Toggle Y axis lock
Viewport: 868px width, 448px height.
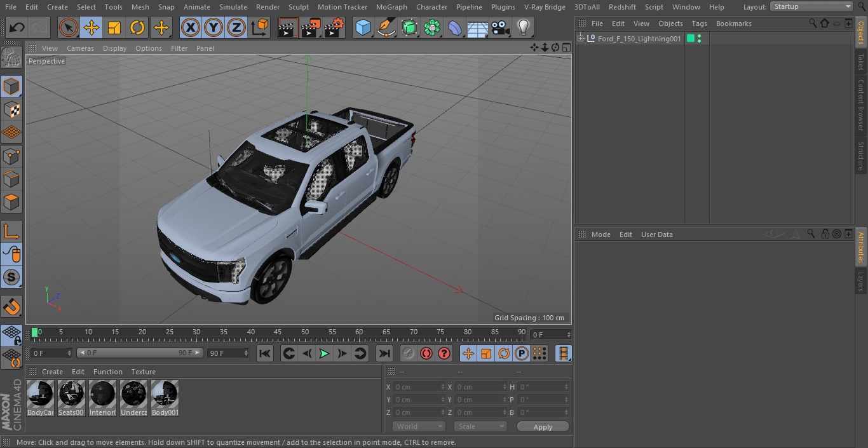tap(214, 27)
